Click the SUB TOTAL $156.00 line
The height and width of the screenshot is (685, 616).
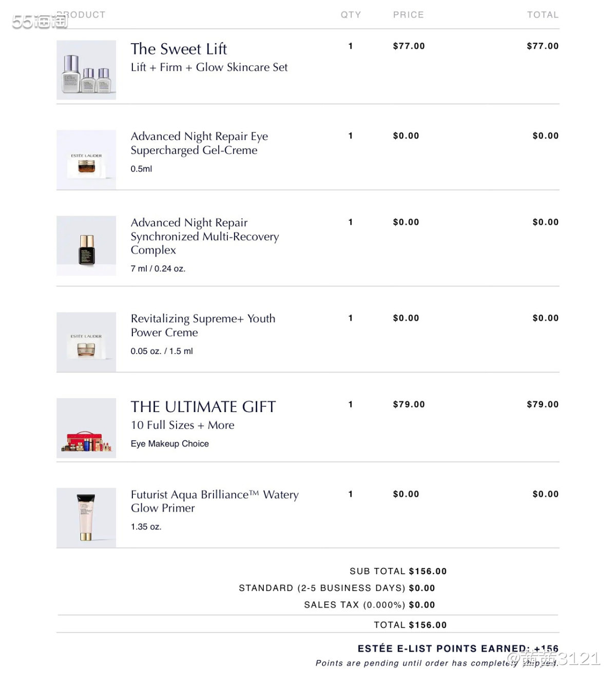coord(398,571)
